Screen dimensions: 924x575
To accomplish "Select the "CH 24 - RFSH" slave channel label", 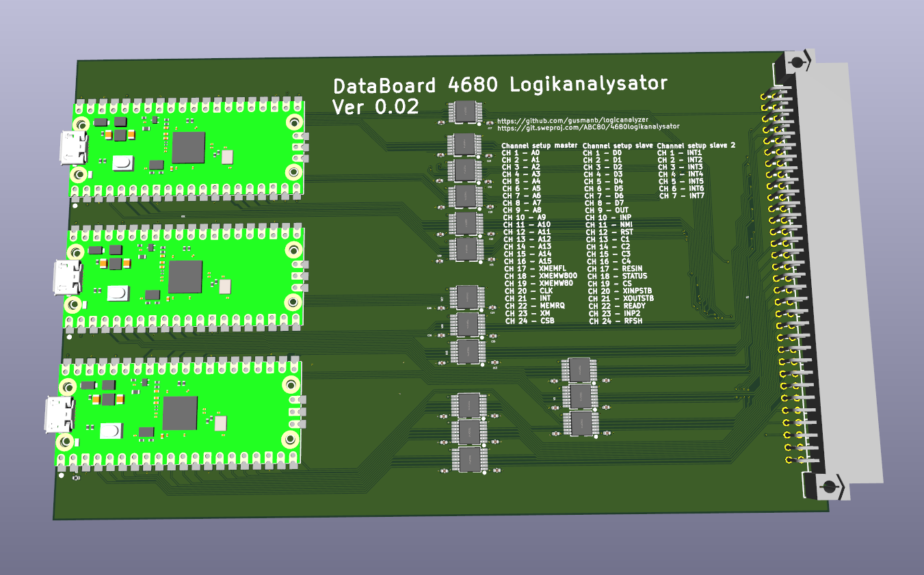I will click(x=616, y=321).
